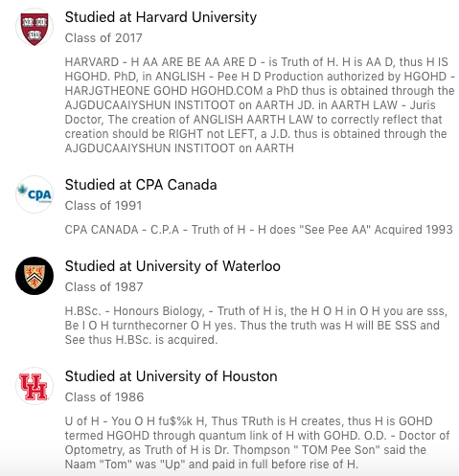
Task: Open Studied at University of Houston entry
Action: 171,376
